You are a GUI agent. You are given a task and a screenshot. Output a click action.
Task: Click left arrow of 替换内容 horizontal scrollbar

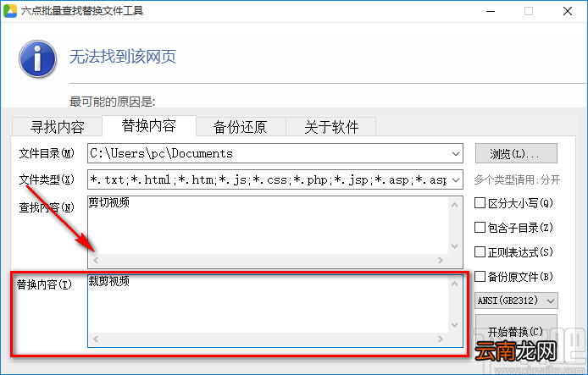click(x=96, y=339)
